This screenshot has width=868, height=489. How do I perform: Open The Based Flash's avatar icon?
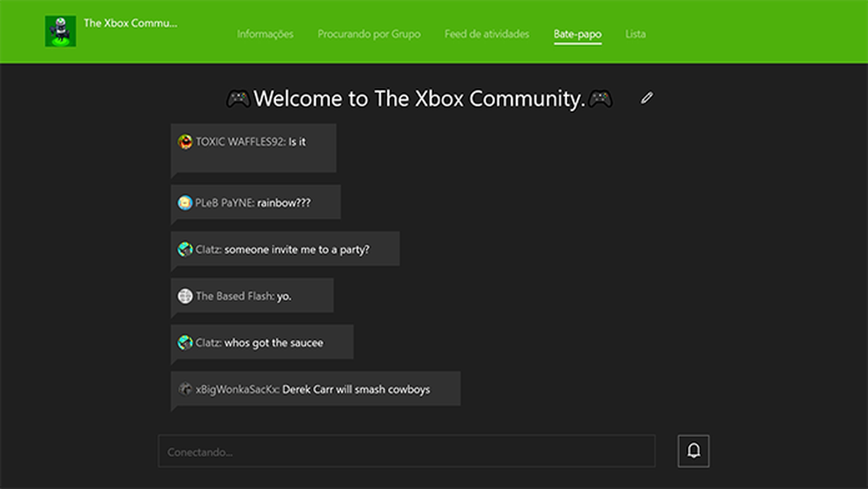click(x=185, y=296)
